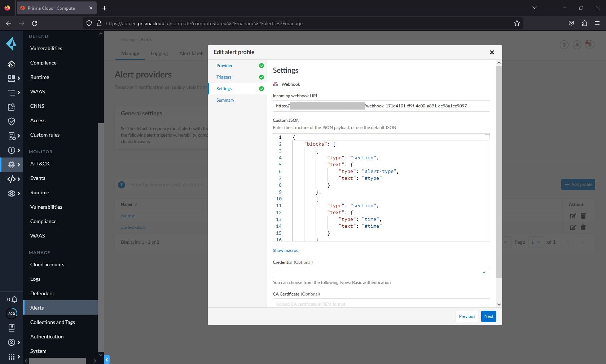Viewport: 606px width, 364px height.
Task: Switch to the Logging tab
Action: [159, 53]
